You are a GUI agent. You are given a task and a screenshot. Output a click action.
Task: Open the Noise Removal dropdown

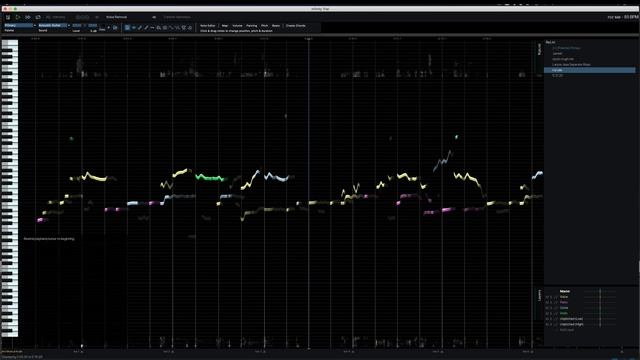[131, 17]
